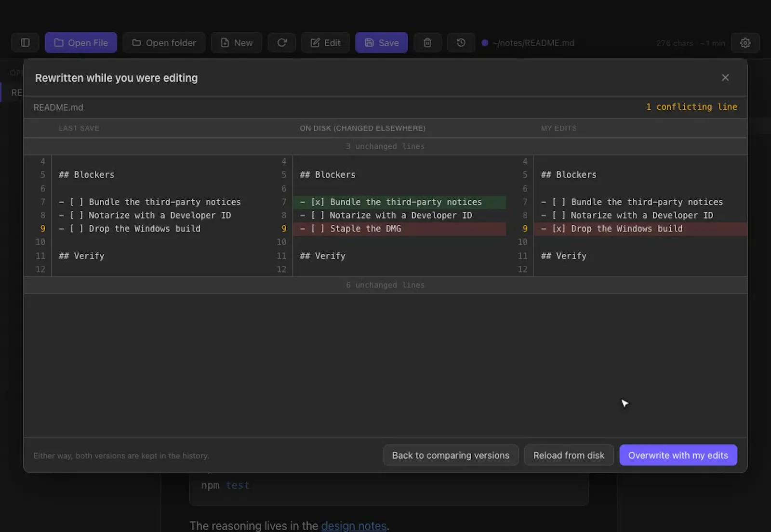This screenshot has height=532, width=771.
Task: Open settings gear icon
Action: [745, 43]
